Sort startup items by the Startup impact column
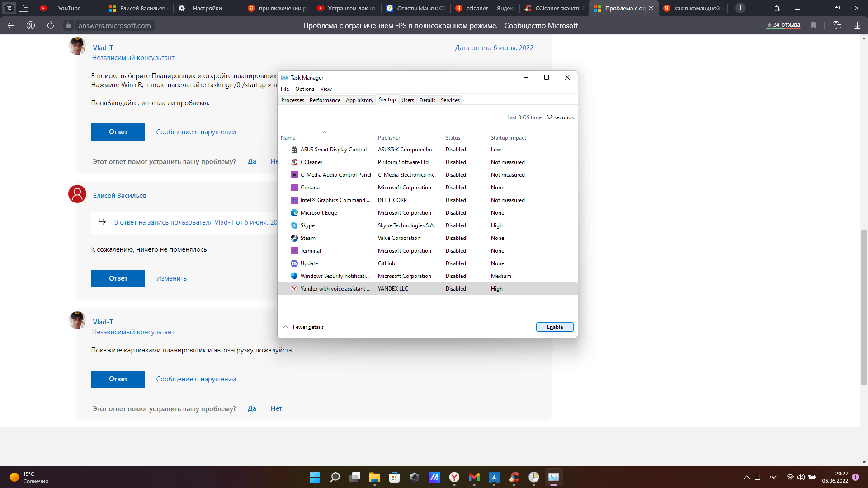Image resolution: width=868 pixels, height=488 pixels. pos(510,137)
